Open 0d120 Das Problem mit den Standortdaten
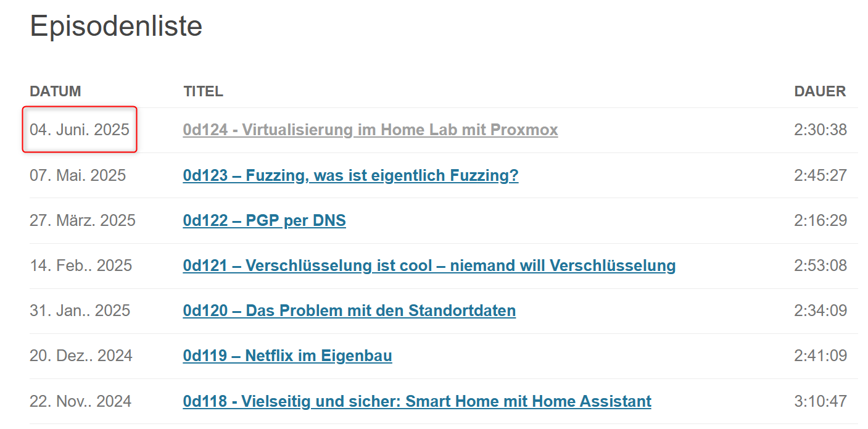The width and height of the screenshot is (868, 429). click(x=349, y=310)
